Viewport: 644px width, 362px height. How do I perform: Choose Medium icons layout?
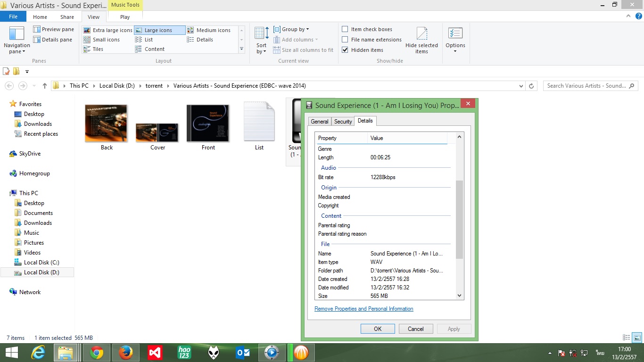(x=209, y=30)
